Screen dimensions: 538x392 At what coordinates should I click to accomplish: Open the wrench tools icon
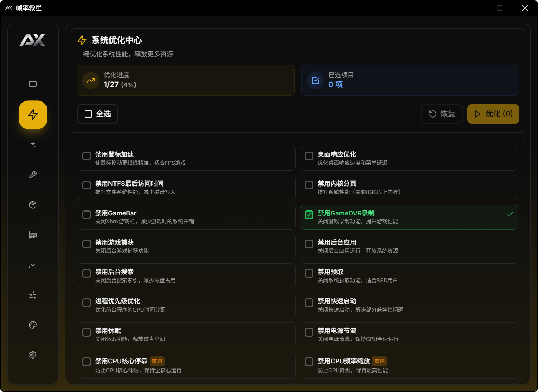click(x=33, y=175)
